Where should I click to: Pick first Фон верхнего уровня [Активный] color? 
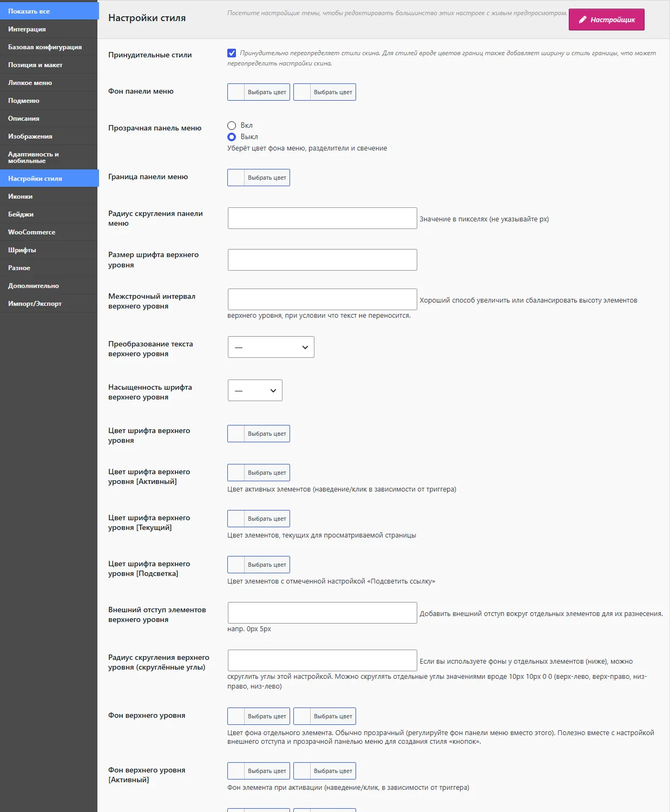point(259,771)
